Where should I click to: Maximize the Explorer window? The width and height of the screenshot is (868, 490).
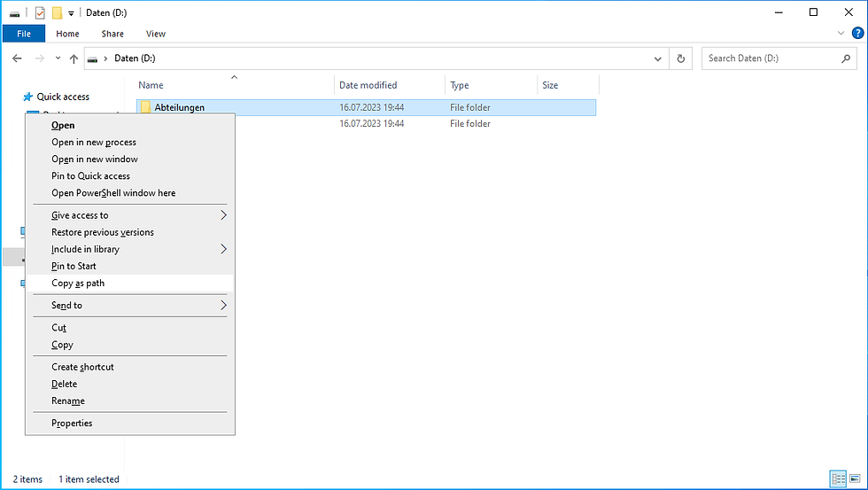(x=813, y=12)
